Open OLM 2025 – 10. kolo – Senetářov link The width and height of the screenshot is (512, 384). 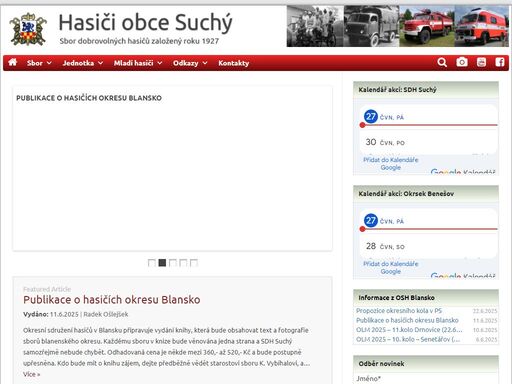coord(408,339)
